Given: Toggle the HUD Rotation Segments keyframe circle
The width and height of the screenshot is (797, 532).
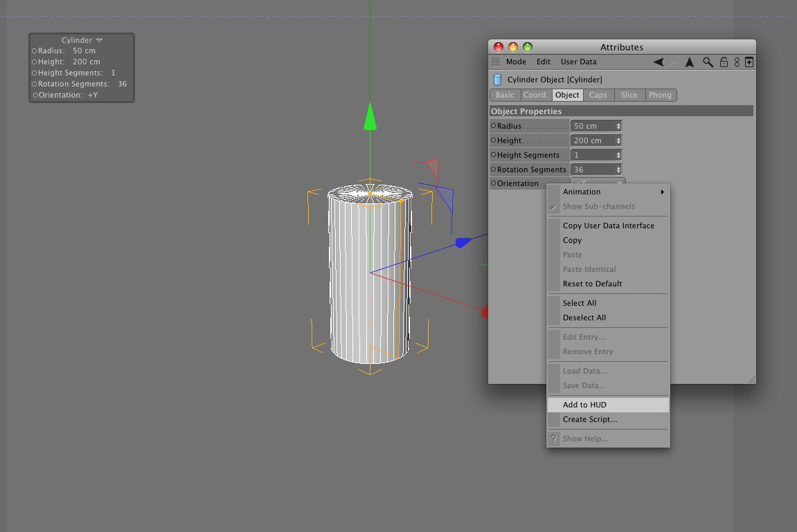Looking at the screenshot, I should click(x=35, y=84).
